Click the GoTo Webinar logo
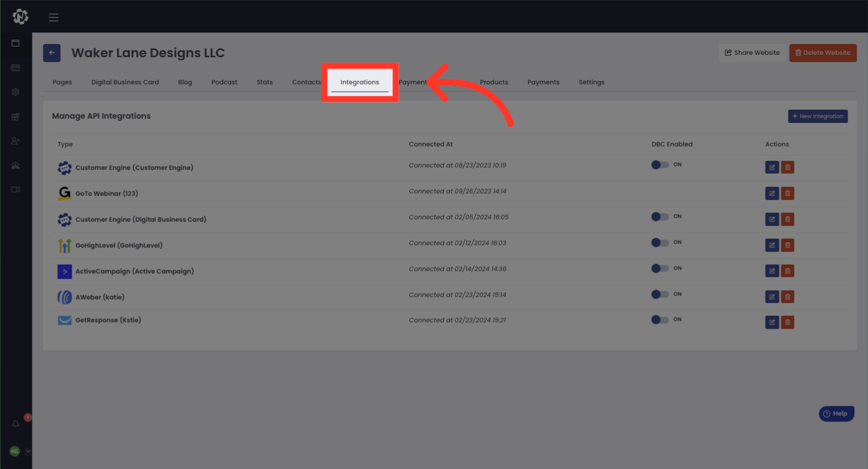868x469 pixels. (x=64, y=194)
